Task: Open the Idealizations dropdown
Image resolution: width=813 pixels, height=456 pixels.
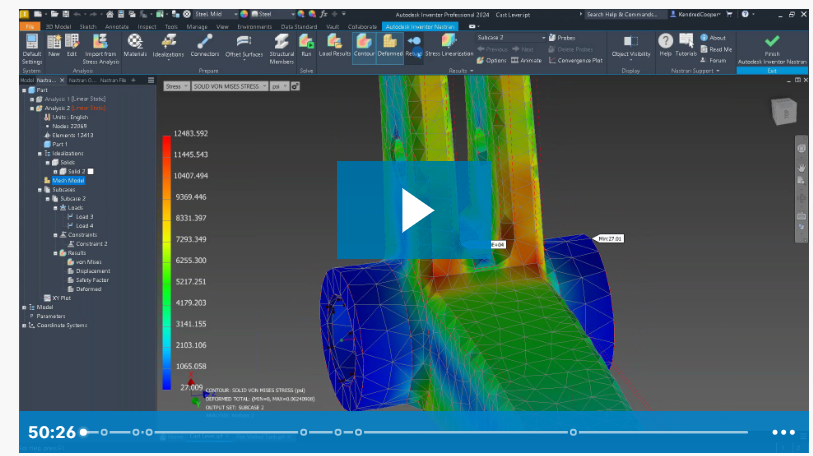Action: pyautogui.click(x=168, y=48)
